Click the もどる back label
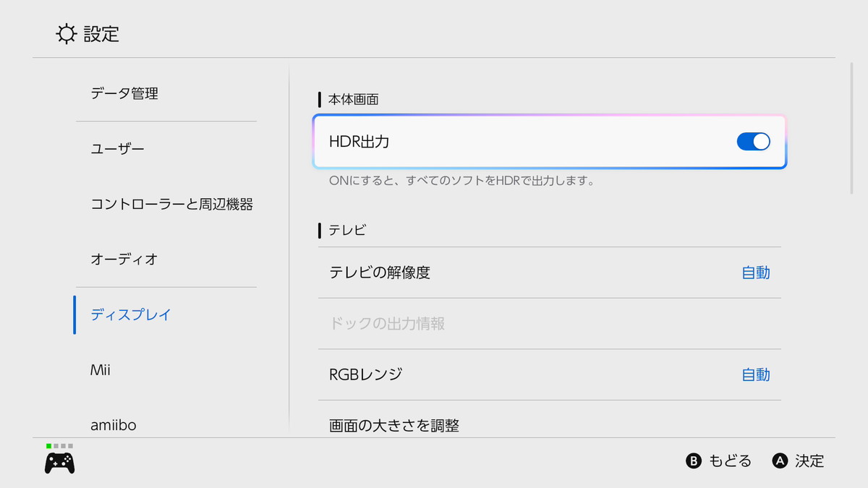The width and height of the screenshot is (868, 488). coord(729,461)
